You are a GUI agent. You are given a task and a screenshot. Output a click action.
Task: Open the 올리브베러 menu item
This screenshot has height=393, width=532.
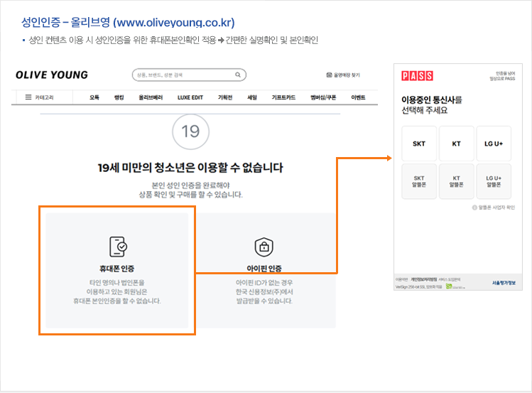pyautogui.click(x=151, y=97)
